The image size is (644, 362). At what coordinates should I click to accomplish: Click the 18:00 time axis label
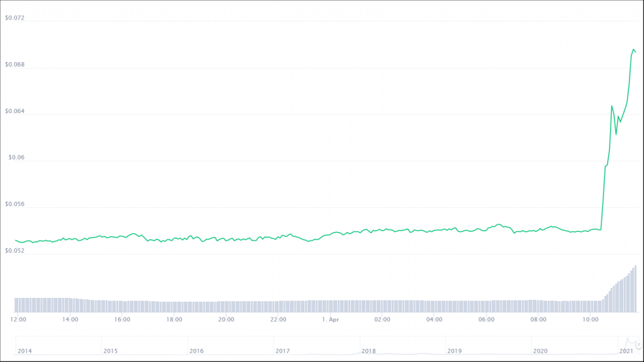coord(174,319)
